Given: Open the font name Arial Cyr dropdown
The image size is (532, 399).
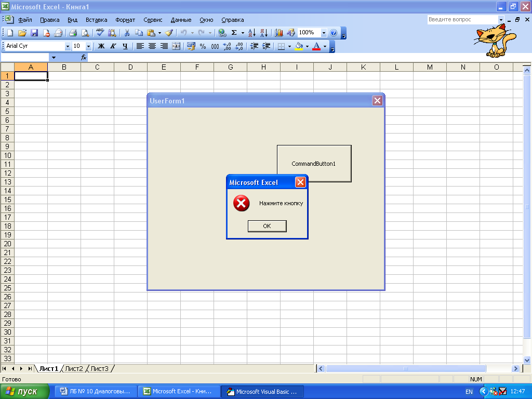Looking at the screenshot, I should 68,46.
